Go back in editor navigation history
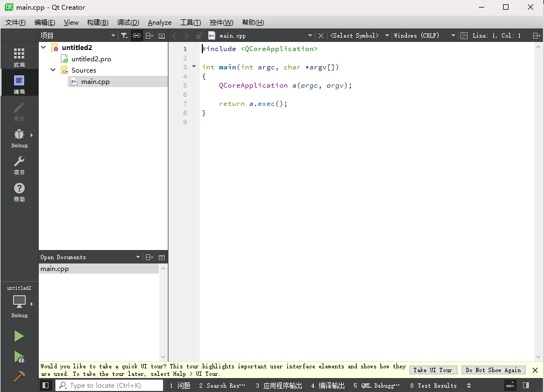 pyautogui.click(x=174, y=35)
